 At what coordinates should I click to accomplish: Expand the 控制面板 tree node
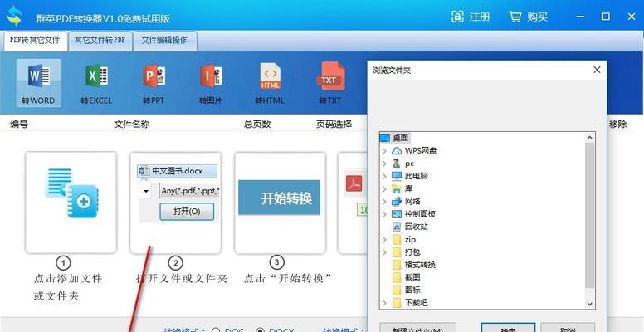384,214
